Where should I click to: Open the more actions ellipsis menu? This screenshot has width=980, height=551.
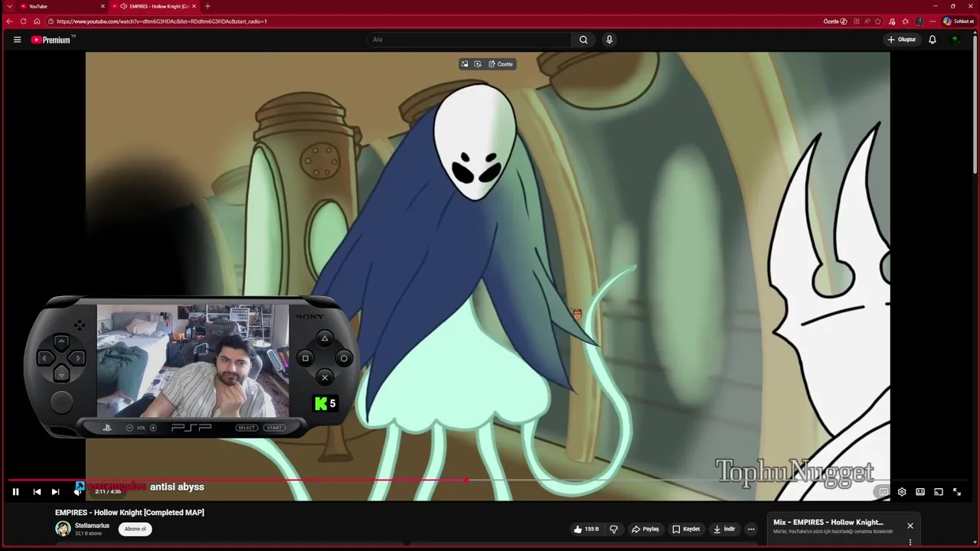pos(751,529)
